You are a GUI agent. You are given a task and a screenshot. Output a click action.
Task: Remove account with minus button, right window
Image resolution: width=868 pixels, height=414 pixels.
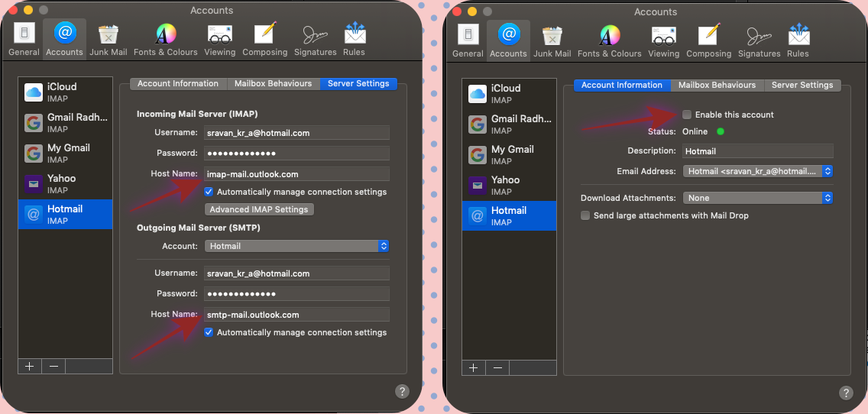(x=497, y=367)
